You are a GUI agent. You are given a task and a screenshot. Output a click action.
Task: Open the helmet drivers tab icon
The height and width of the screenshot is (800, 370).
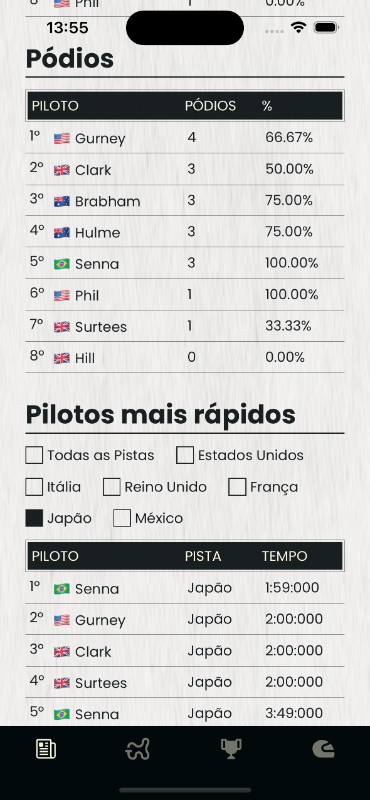[x=323, y=749]
